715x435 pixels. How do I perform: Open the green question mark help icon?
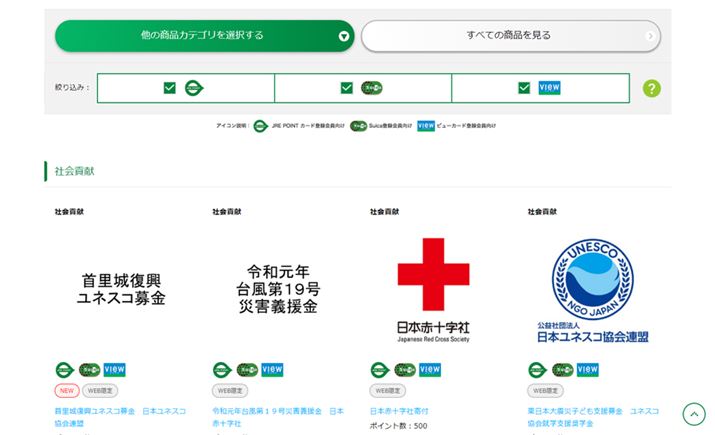click(652, 88)
